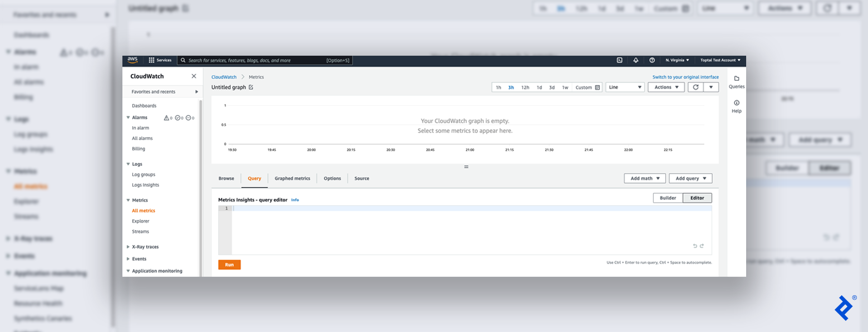The width and height of the screenshot is (868, 332).
Task: Run the Metrics Insights query
Action: tap(229, 265)
